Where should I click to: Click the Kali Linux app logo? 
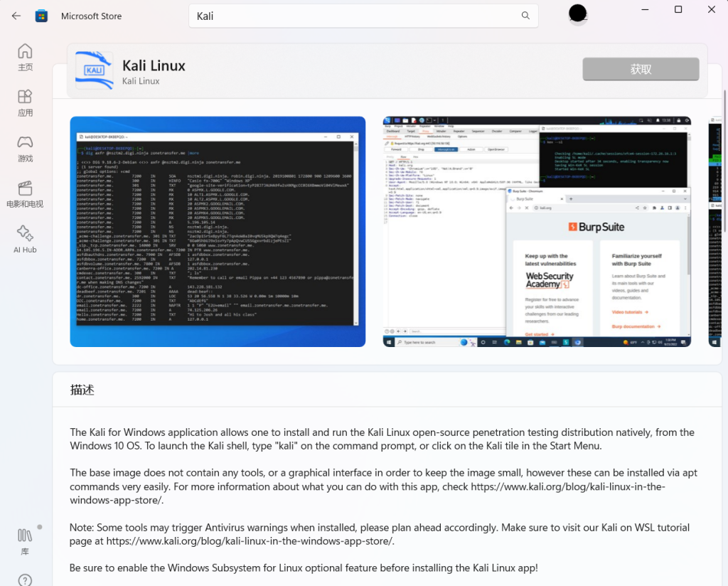[94, 70]
